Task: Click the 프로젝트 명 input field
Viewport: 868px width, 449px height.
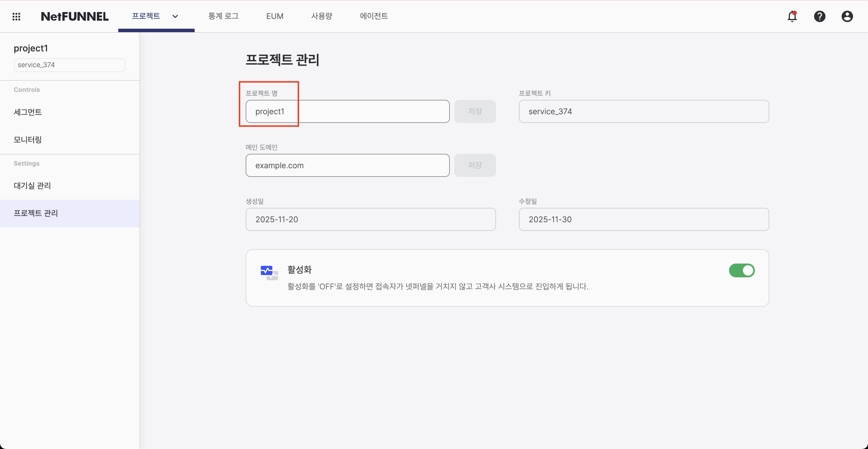Action: (x=347, y=111)
